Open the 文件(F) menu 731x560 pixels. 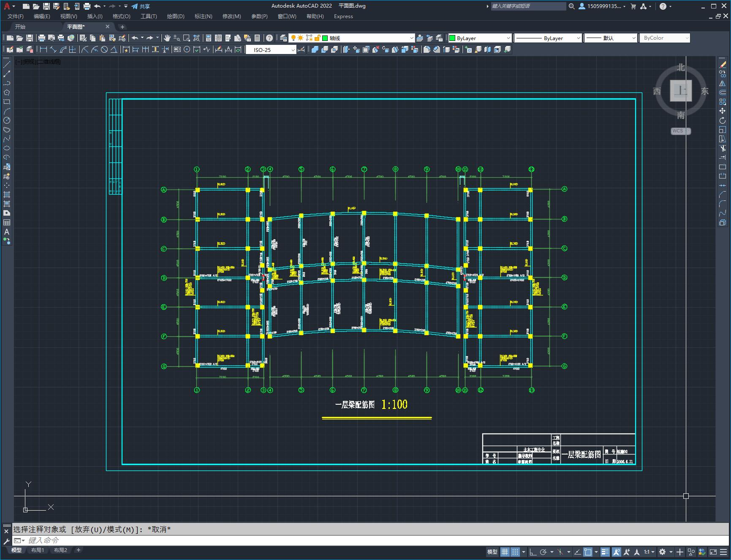[16, 16]
